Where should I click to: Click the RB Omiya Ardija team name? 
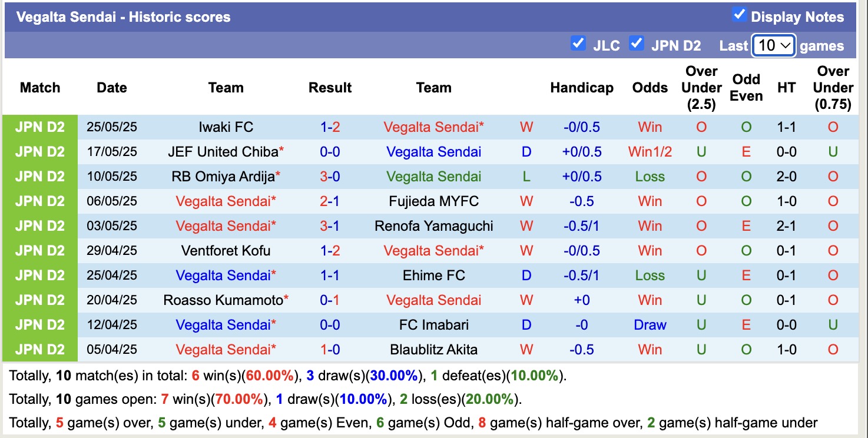(223, 177)
